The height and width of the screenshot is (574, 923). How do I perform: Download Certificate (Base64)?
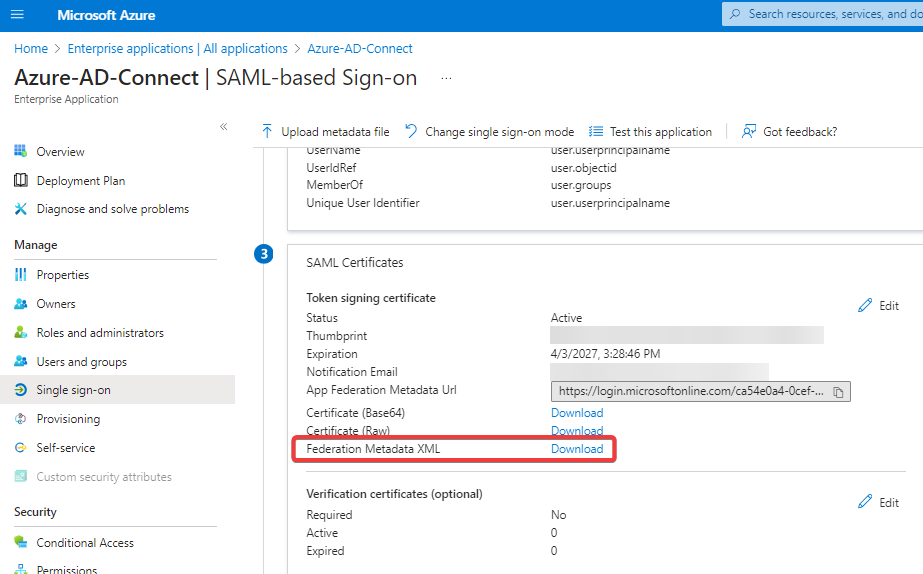click(577, 413)
